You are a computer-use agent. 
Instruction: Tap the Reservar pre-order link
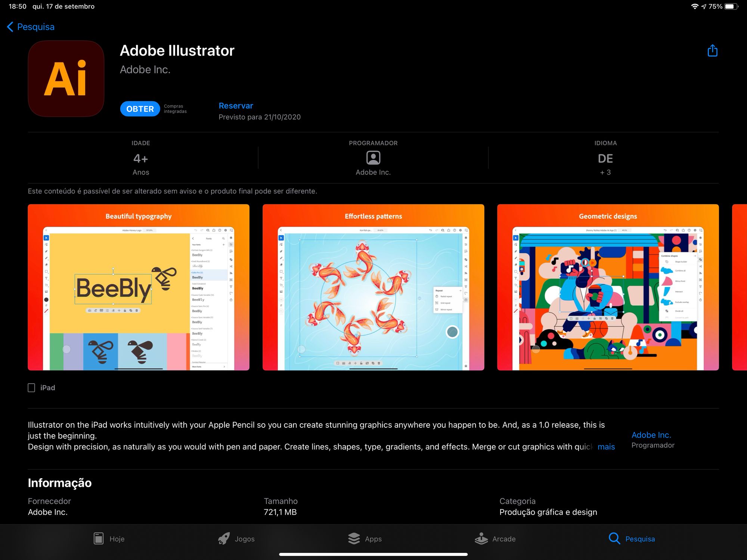[236, 106]
